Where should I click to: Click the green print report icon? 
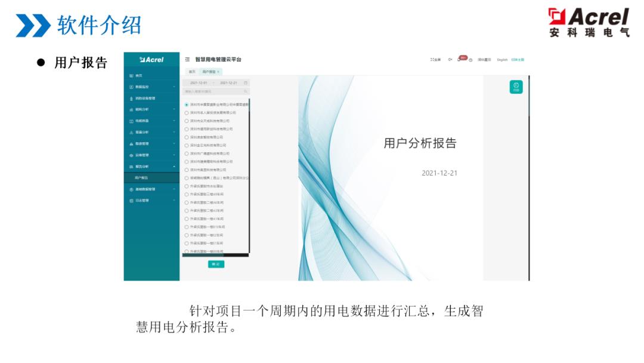(x=516, y=87)
